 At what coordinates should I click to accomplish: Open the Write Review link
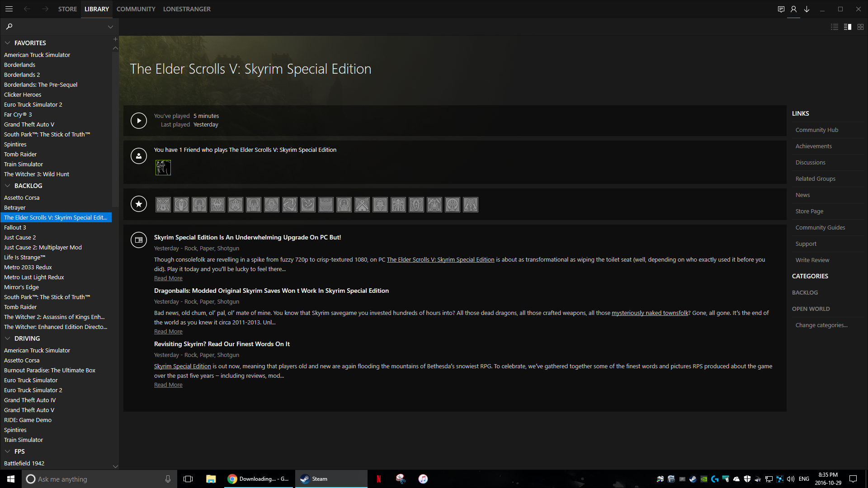click(x=812, y=260)
